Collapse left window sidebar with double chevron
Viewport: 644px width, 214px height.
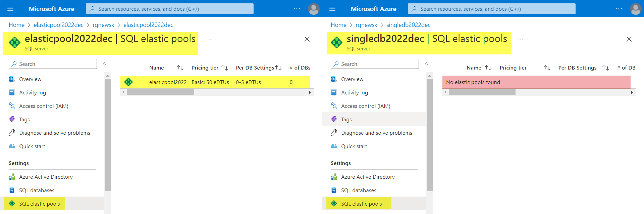(x=105, y=64)
